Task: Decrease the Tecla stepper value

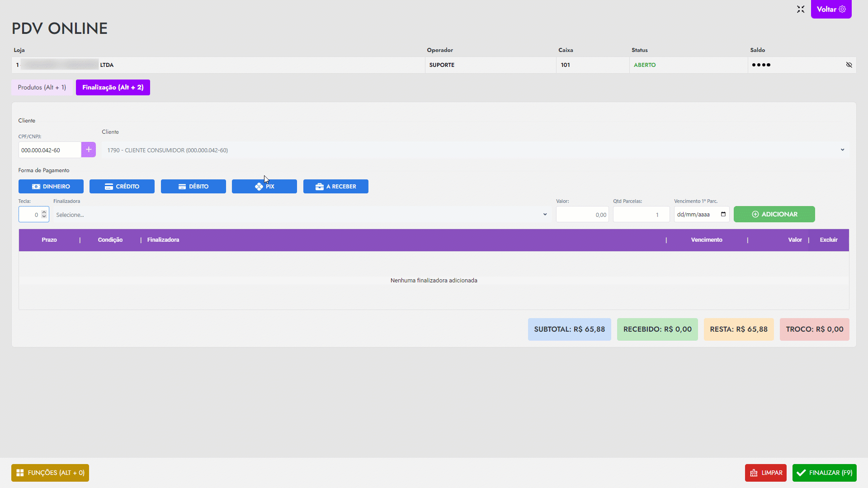Action: (44, 217)
